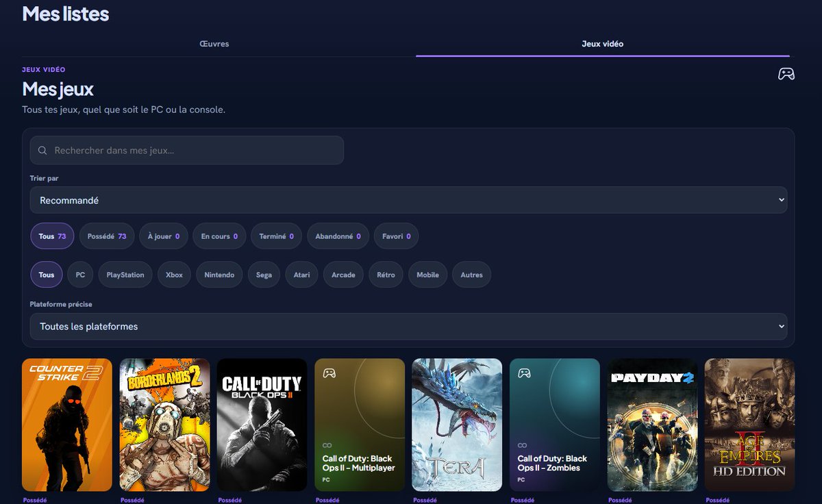The width and height of the screenshot is (822, 504).
Task: Click the gamepad icon beside Mes jeux
Action: pos(786,74)
